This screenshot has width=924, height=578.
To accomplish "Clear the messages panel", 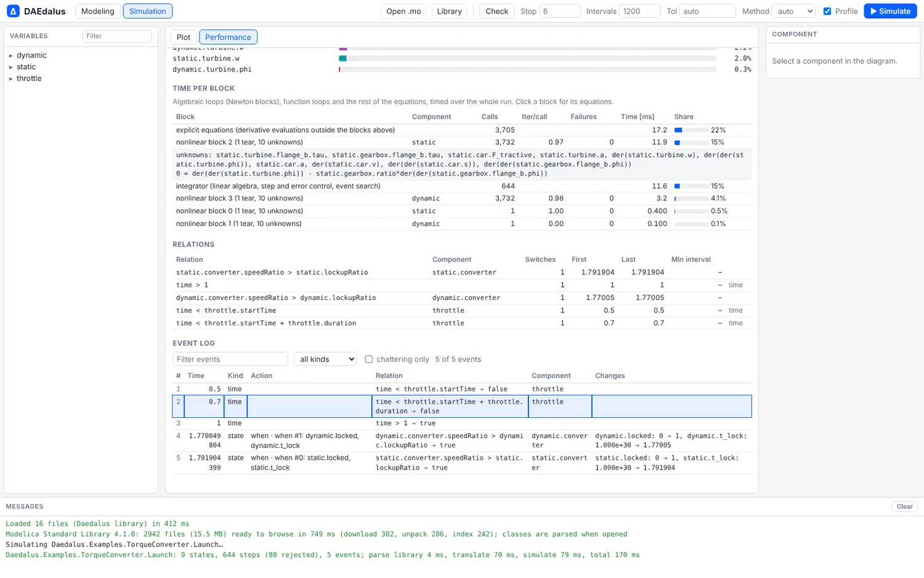I will [904, 507].
